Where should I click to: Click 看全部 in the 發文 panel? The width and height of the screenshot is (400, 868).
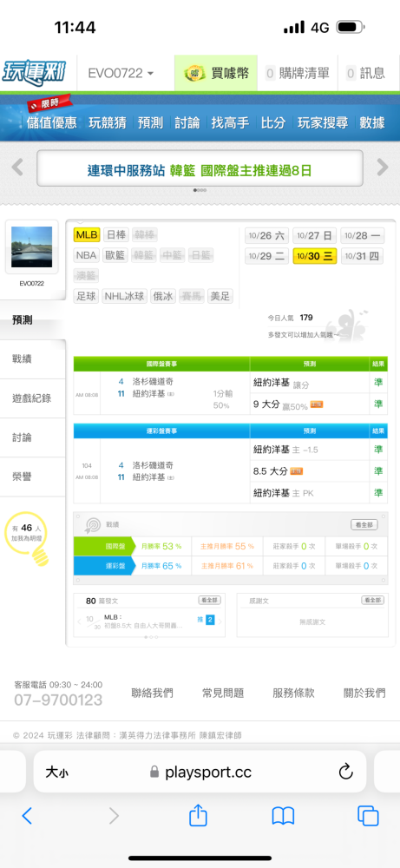point(210,600)
